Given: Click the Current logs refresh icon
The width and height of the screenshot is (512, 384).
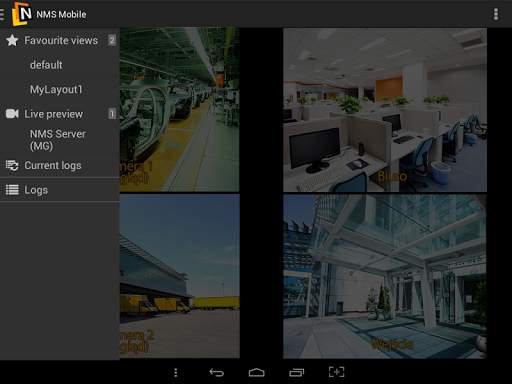Looking at the screenshot, I should point(12,165).
